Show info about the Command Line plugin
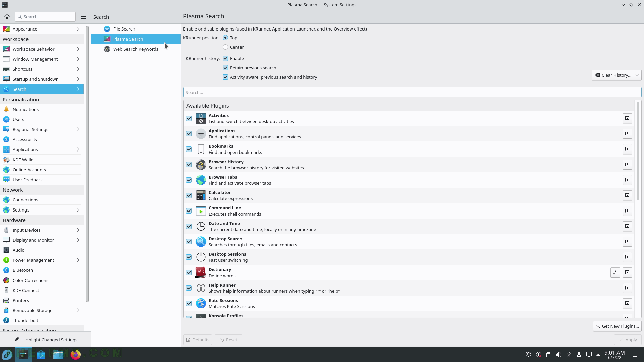This screenshot has width=644, height=362. [627, 211]
